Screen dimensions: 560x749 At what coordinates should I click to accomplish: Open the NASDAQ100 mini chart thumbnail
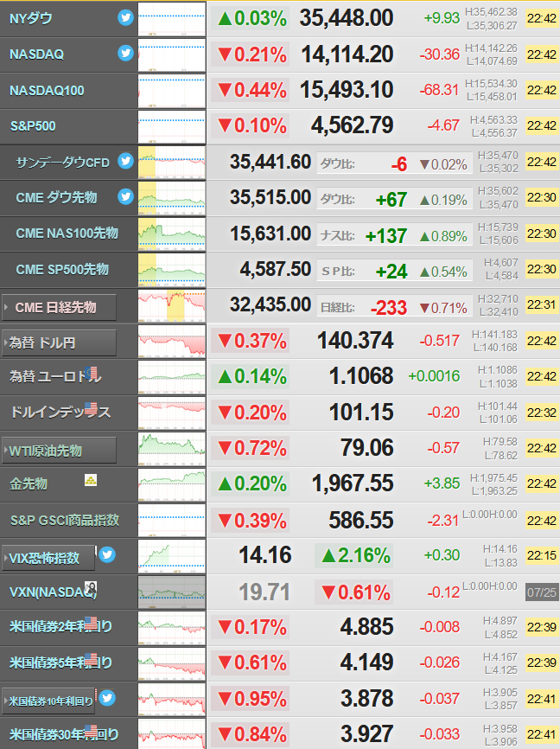click(x=172, y=90)
